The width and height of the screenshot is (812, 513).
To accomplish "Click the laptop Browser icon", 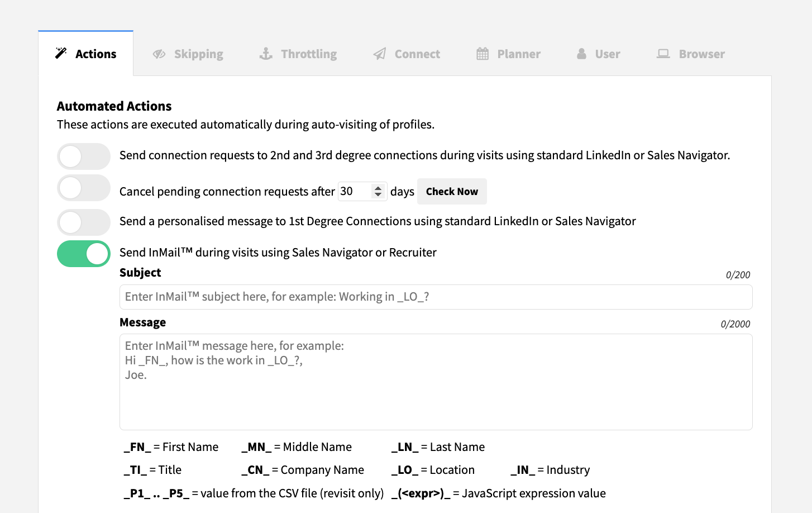I will click(663, 54).
